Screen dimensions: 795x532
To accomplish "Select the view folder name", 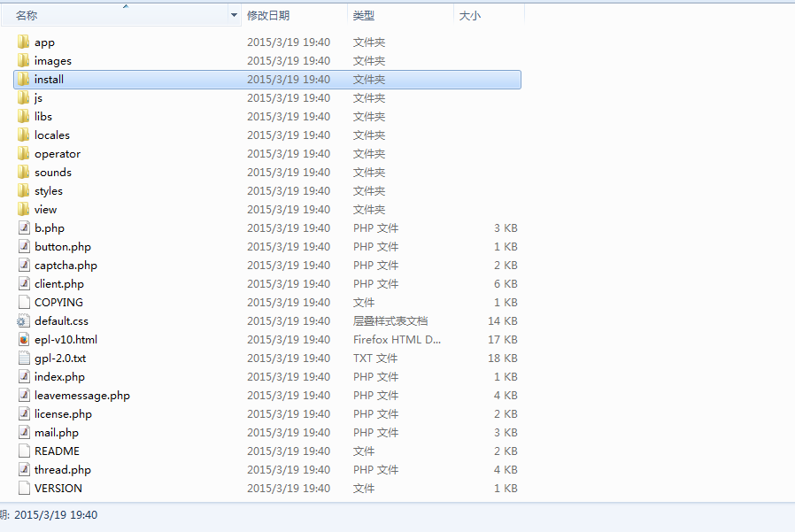I will point(46,210).
